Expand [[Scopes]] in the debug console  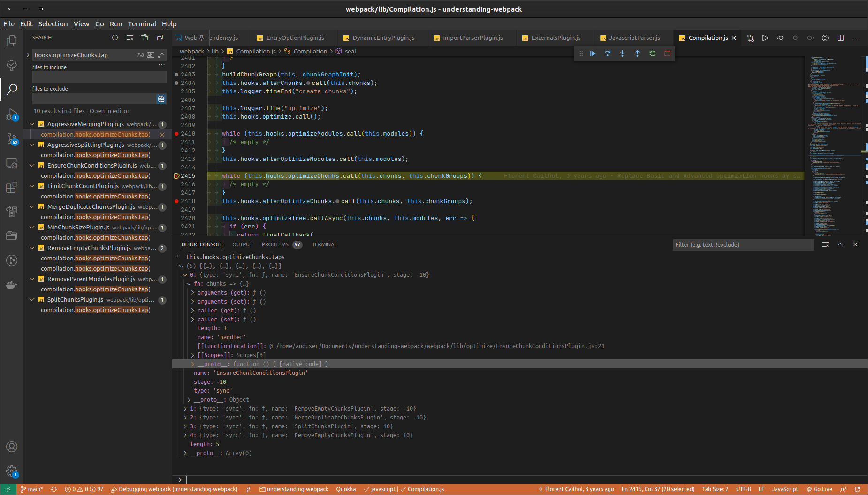(192, 355)
